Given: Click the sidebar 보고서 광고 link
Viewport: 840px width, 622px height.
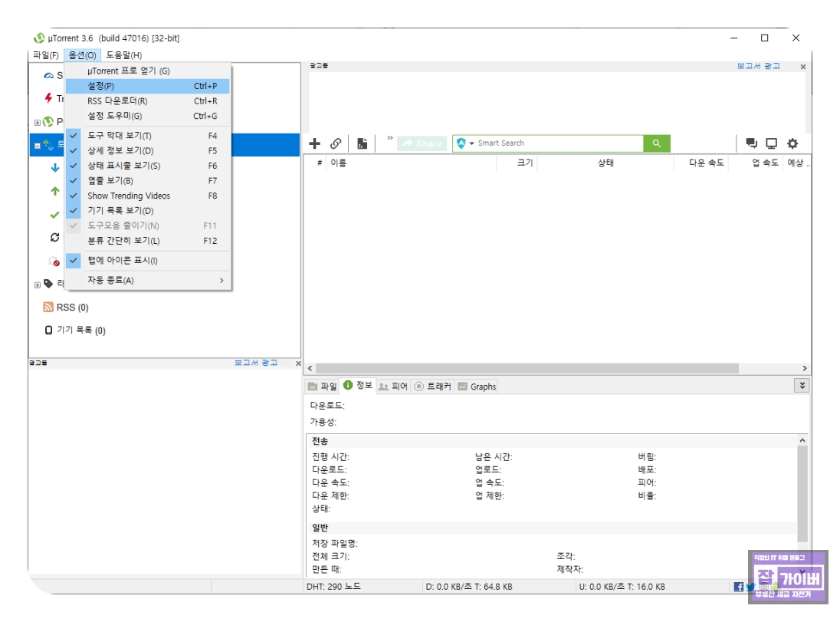Looking at the screenshot, I should click(x=255, y=363).
